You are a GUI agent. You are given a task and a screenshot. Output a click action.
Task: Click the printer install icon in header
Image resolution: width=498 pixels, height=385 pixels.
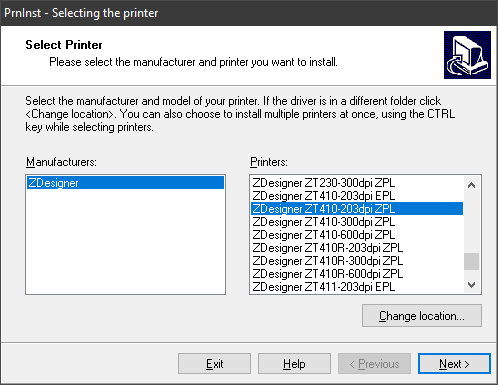(467, 55)
